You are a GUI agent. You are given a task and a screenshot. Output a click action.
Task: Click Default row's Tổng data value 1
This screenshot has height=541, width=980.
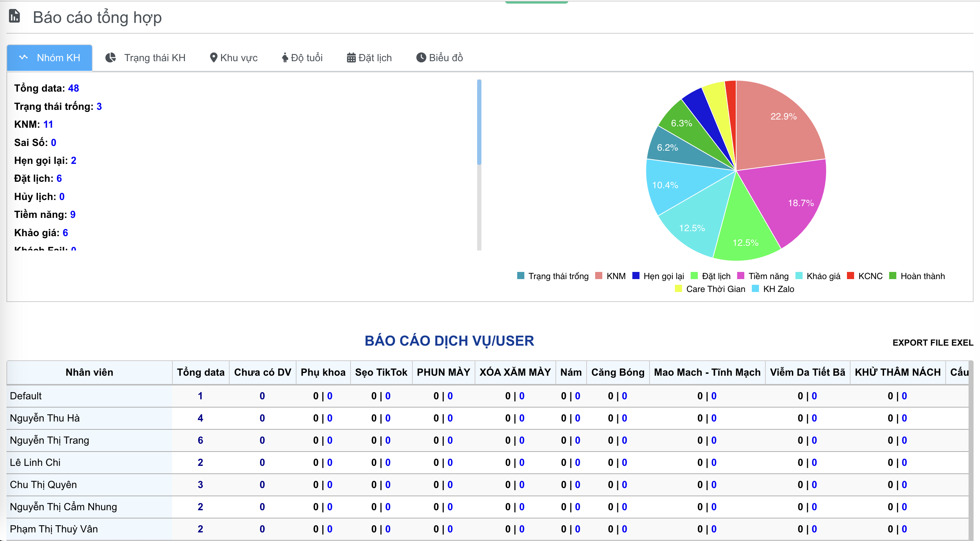coord(201,396)
